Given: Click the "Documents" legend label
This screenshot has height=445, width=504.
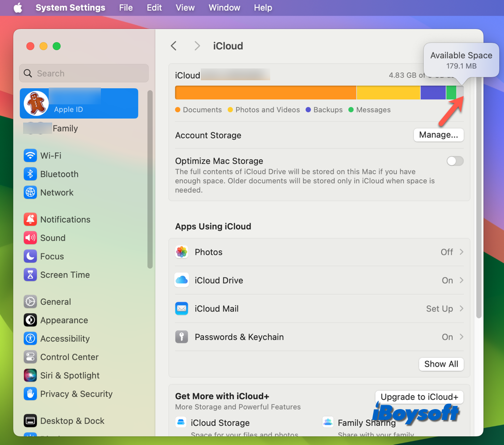Looking at the screenshot, I should tap(202, 110).
